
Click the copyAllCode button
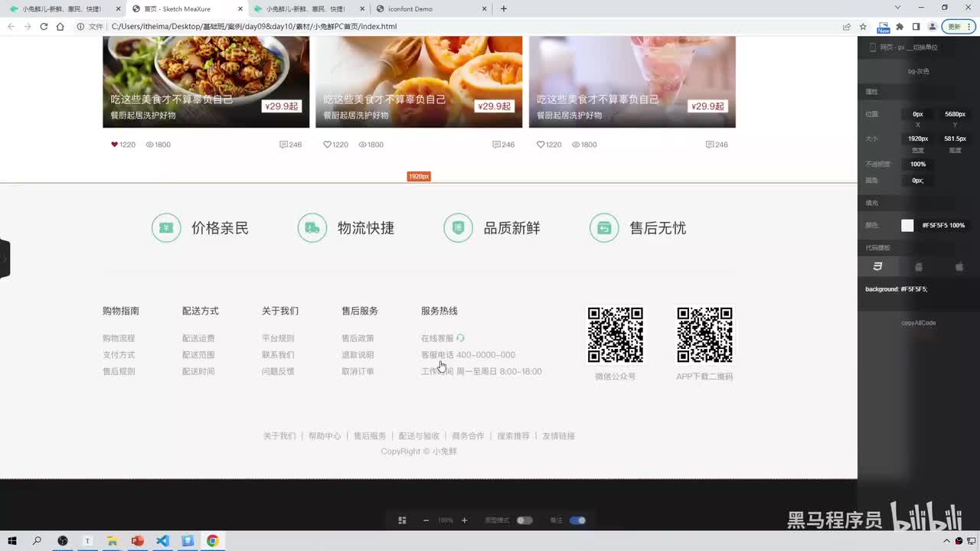pos(919,323)
